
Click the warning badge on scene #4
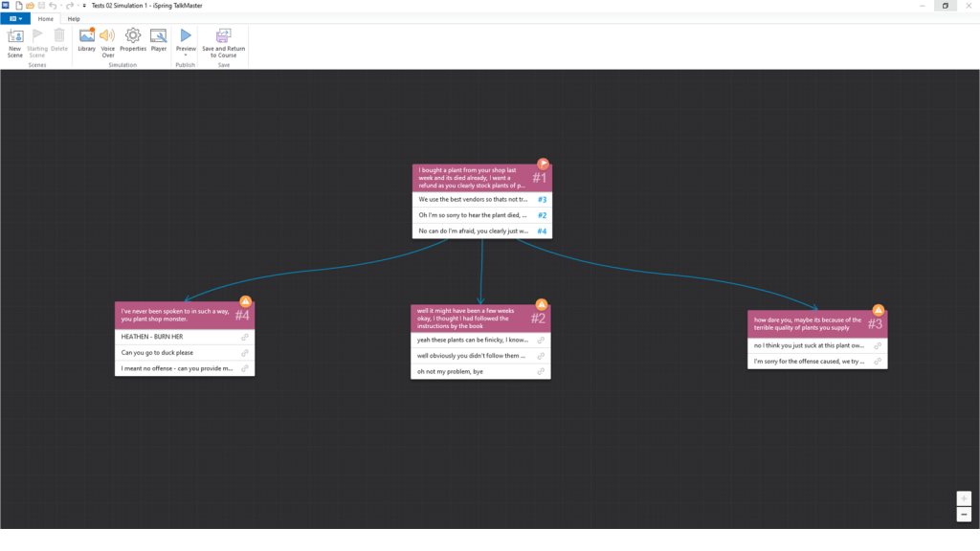246,301
